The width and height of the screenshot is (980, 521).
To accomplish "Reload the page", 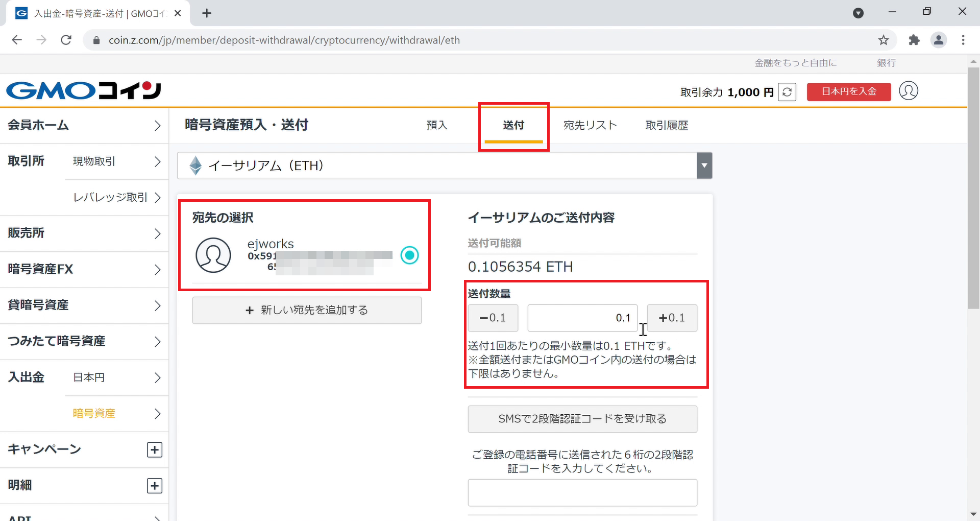I will [66, 40].
